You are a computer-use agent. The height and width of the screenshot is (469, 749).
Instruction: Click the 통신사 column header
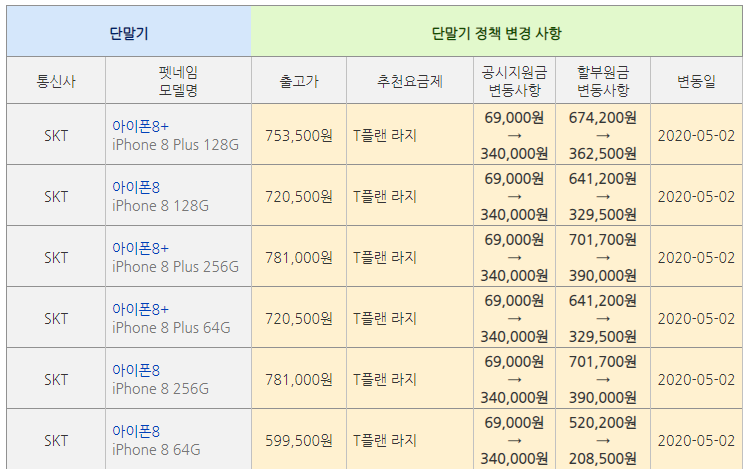(56, 81)
